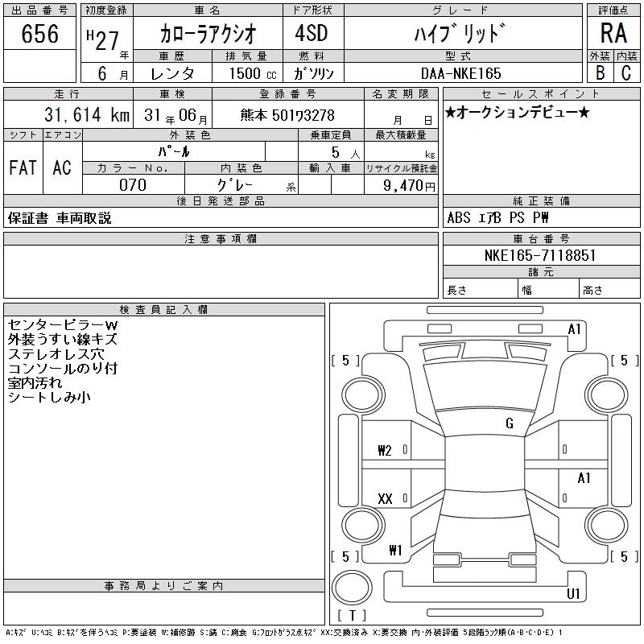Click the 事務局よりご案内 header
Screen dimensions: 644x644
(x=164, y=586)
